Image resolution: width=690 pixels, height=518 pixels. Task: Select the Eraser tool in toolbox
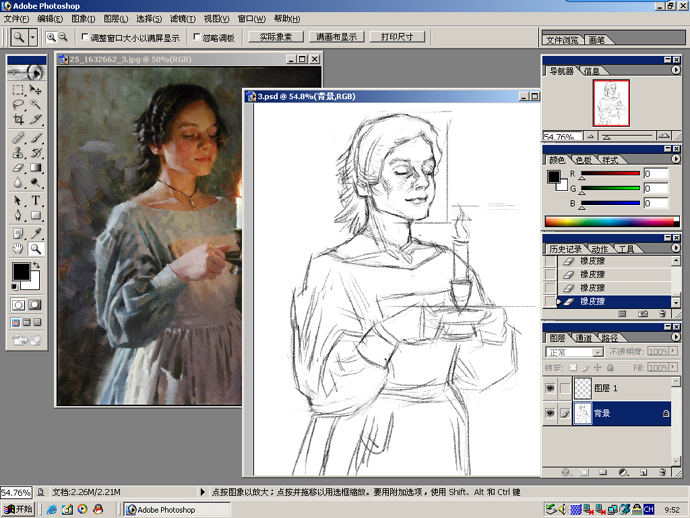(x=18, y=168)
